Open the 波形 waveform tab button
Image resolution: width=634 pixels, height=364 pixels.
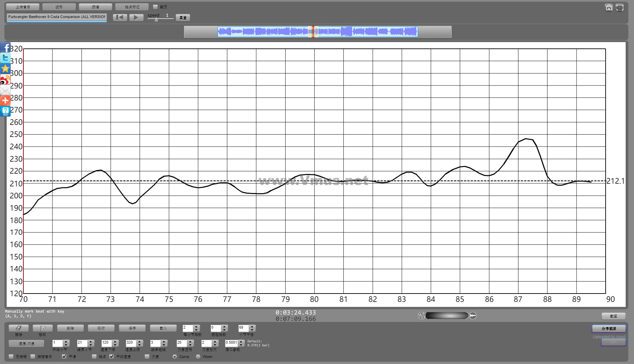tap(59, 7)
